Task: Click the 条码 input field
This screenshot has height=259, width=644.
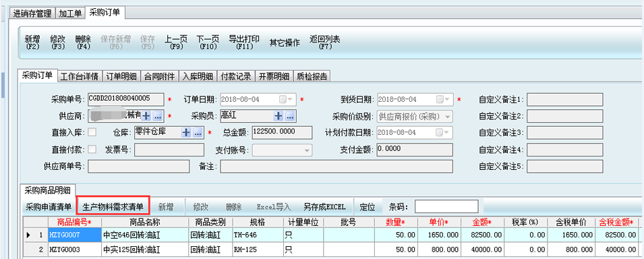Action: (x=446, y=207)
